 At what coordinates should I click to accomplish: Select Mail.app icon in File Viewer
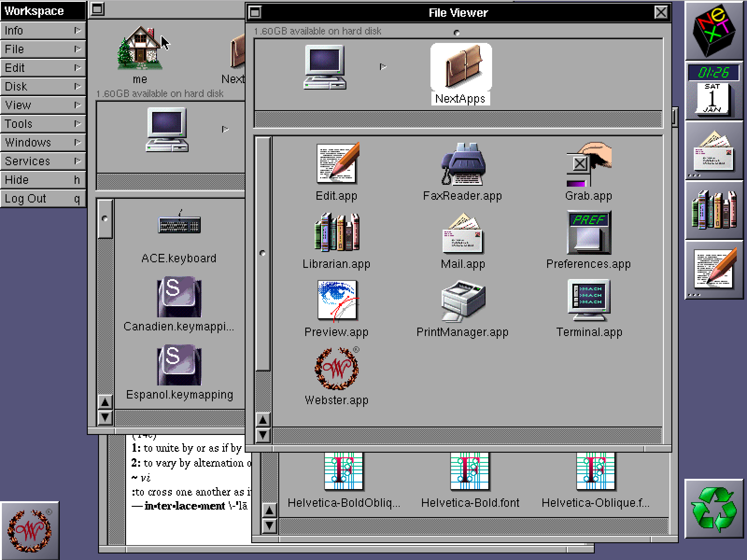click(463, 233)
